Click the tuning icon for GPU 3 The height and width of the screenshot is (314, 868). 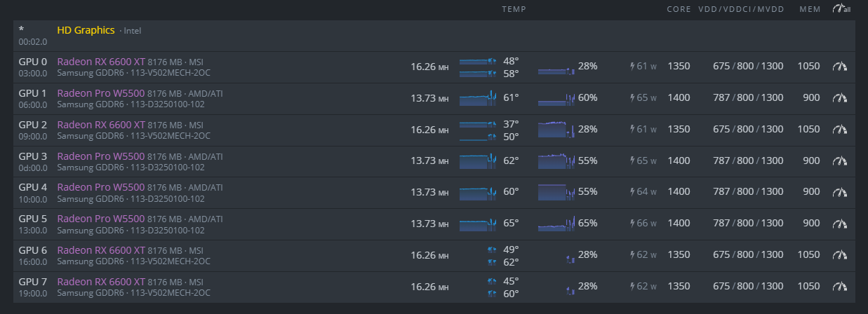840,161
